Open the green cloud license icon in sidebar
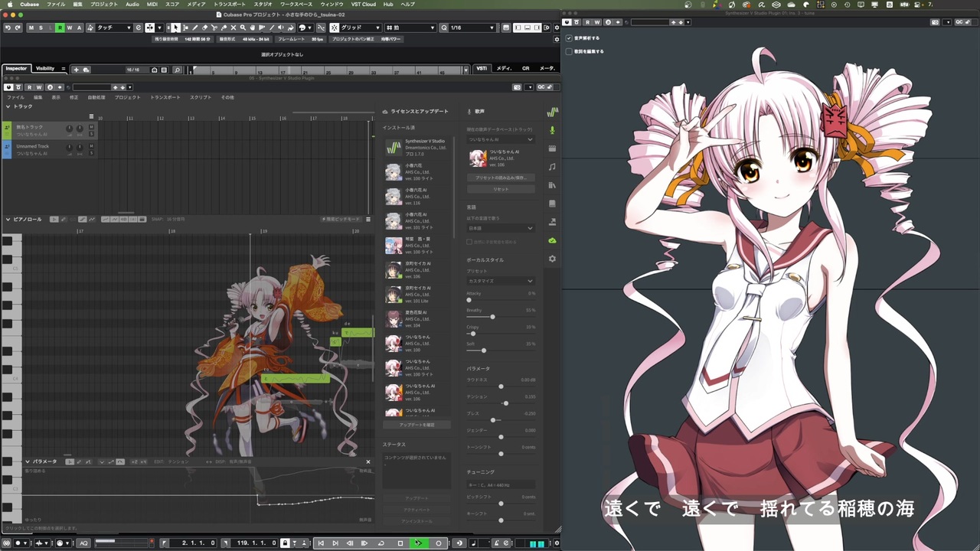980x551 pixels. click(x=552, y=240)
